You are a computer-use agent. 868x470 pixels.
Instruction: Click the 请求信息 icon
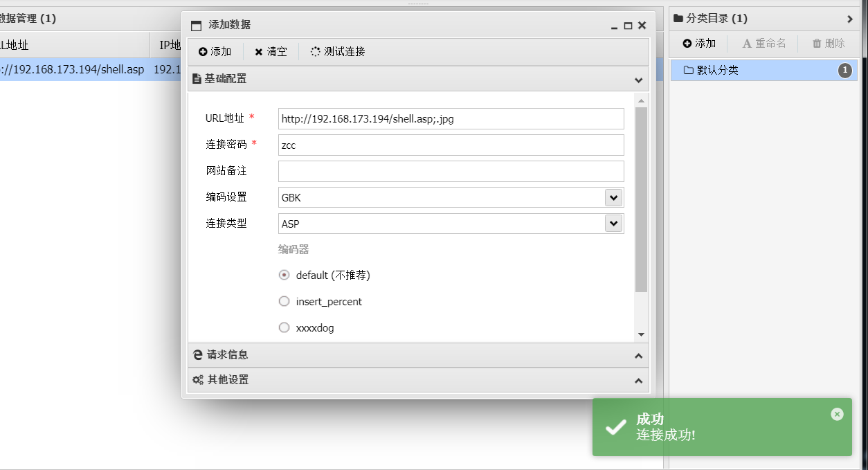pos(198,355)
